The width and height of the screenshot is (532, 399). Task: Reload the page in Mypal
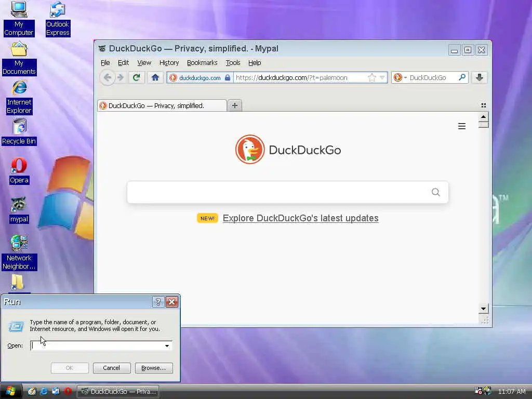[x=137, y=78]
